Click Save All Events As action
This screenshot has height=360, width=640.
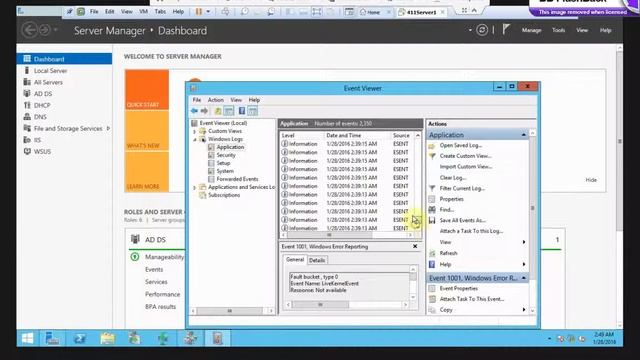(x=462, y=220)
